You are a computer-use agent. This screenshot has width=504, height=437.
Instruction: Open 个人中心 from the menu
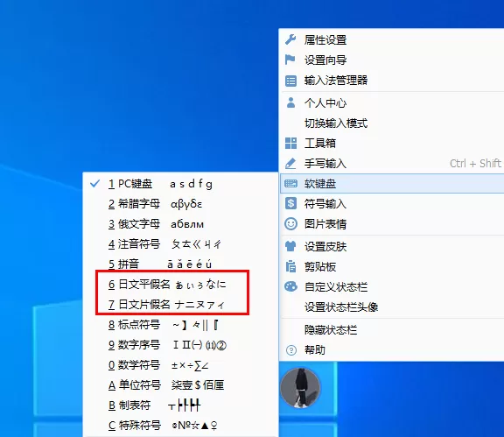(391, 103)
